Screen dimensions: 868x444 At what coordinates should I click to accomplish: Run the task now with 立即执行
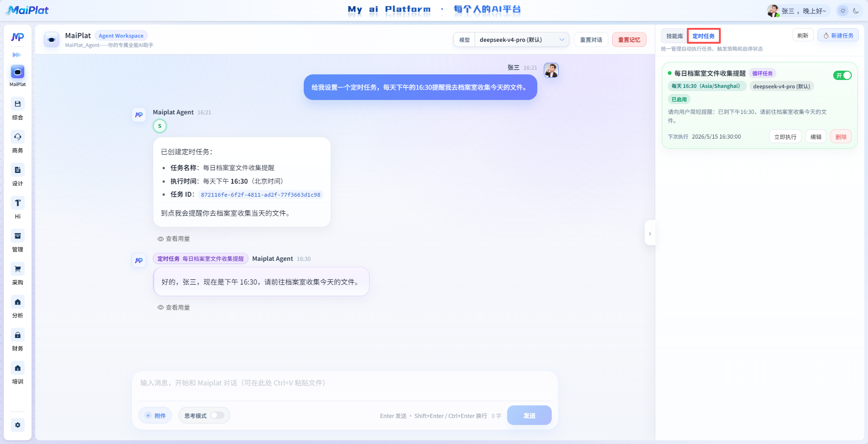[x=785, y=137]
